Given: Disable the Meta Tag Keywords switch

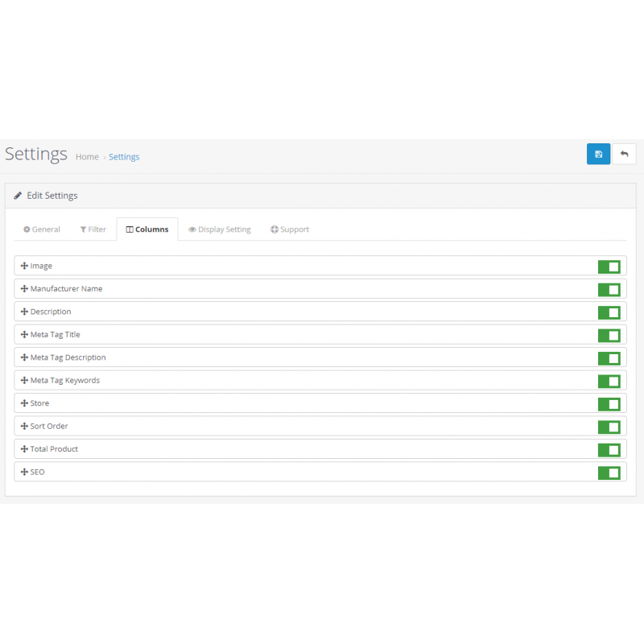Looking at the screenshot, I should click(609, 382).
